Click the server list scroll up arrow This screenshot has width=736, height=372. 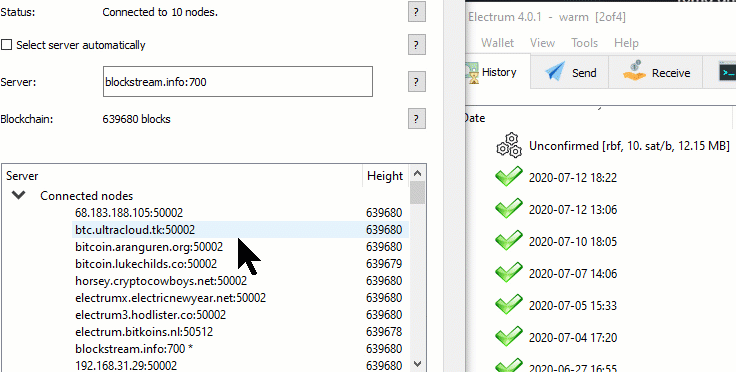coord(417,173)
